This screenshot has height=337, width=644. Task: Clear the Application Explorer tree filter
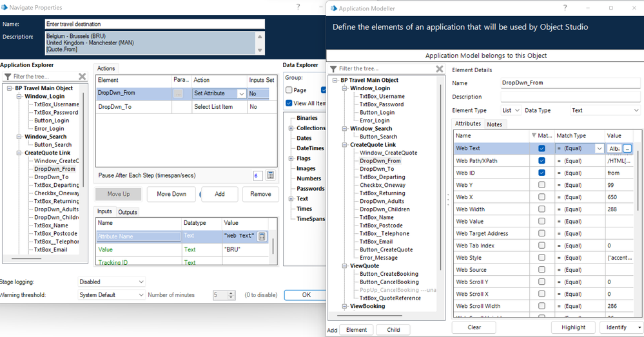click(x=82, y=77)
